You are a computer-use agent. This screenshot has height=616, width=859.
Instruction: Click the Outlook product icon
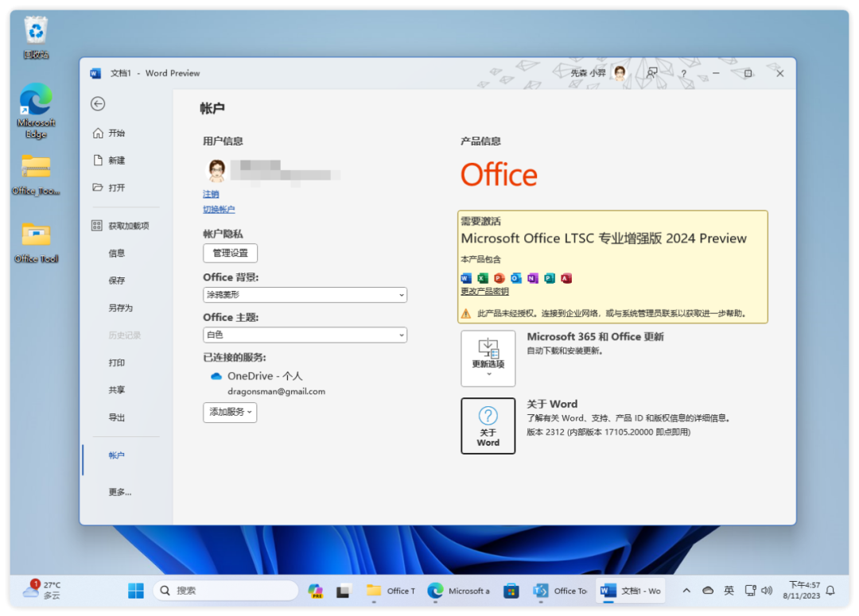516,278
